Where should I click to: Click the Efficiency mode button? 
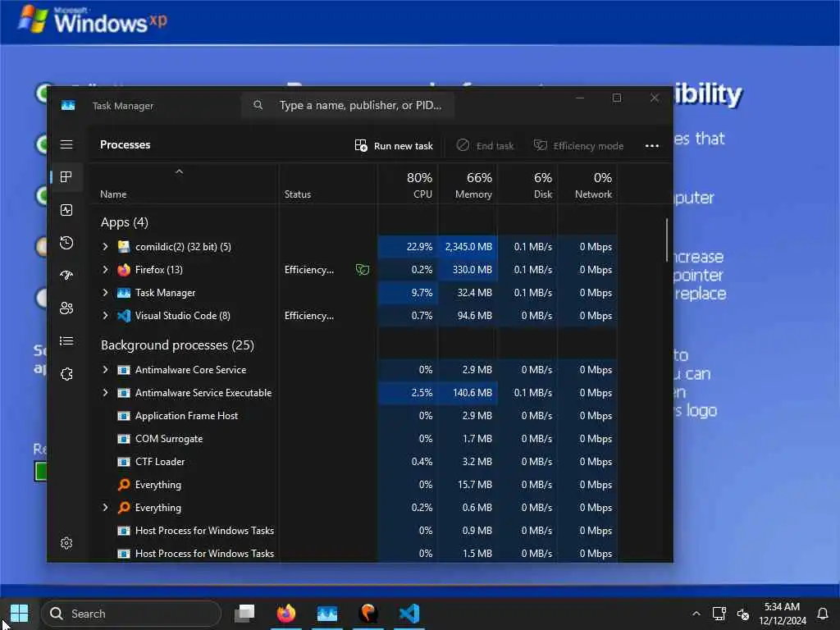(x=578, y=146)
